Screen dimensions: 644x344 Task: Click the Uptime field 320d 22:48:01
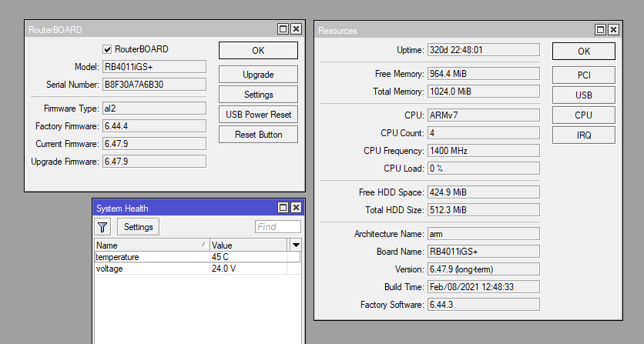point(484,50)
